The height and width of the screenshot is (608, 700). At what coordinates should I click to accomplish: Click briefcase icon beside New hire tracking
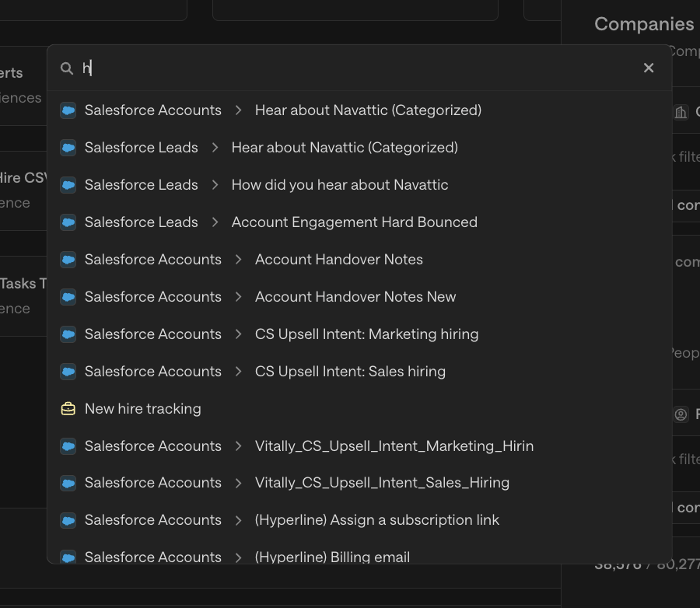[68, 408]
